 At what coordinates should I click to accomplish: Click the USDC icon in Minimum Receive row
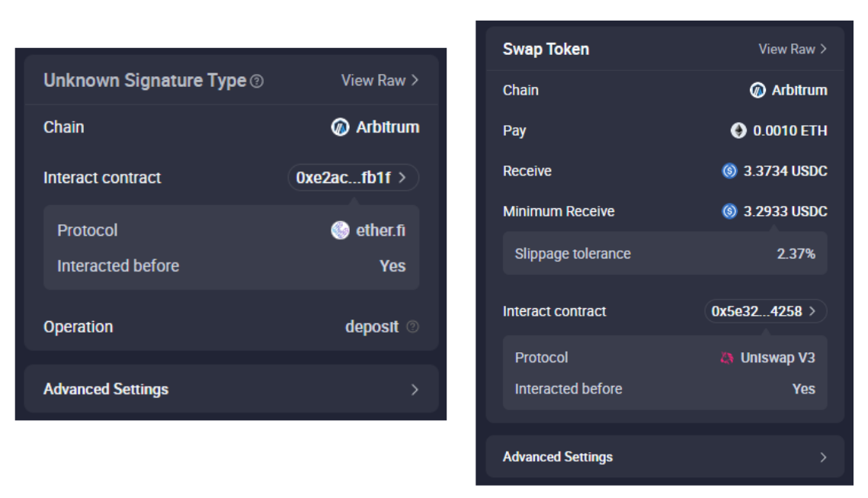(x=729, y=211)
